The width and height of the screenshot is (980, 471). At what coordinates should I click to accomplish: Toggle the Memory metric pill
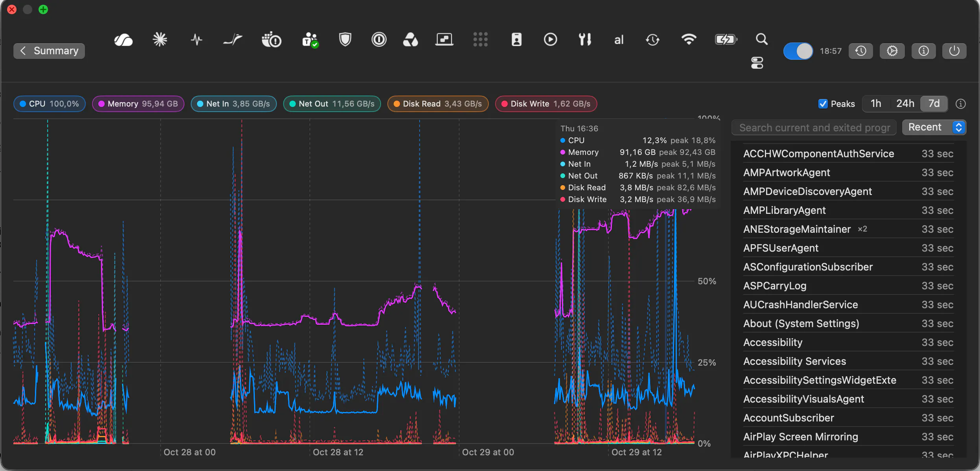coord(138,104)
